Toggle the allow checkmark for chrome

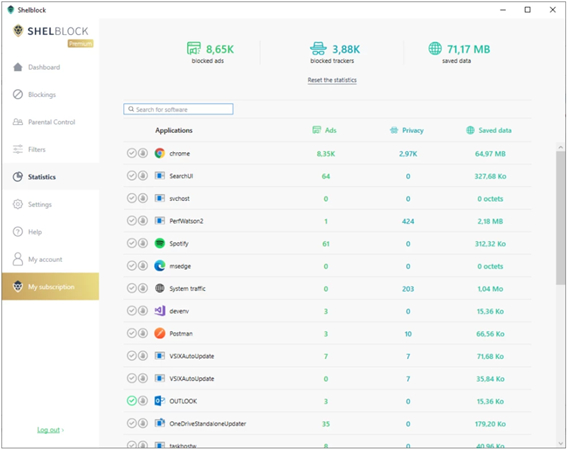click(132, 153)
